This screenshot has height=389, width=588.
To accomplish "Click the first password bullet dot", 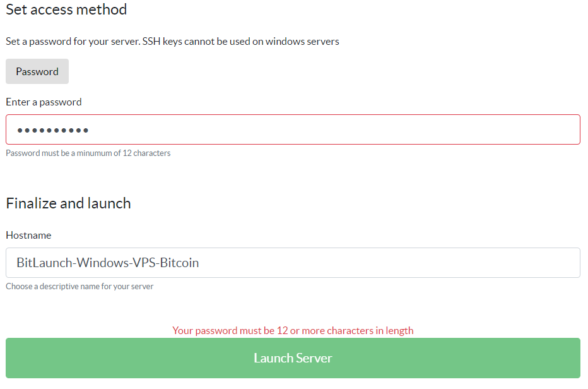I will click(20, 130).
